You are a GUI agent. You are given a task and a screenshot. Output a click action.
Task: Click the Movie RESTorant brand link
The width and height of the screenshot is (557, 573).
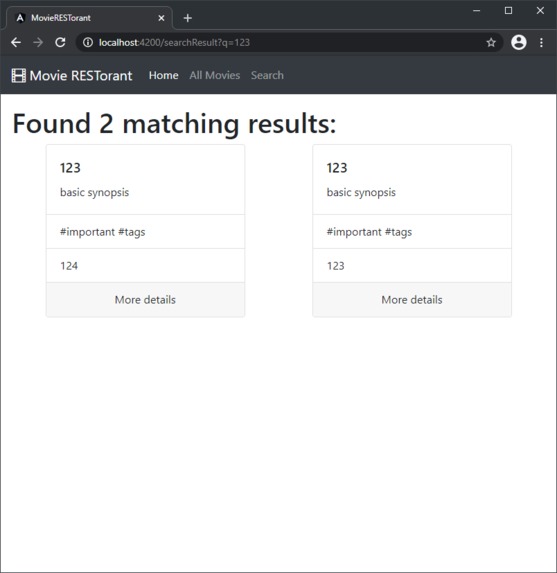pos(72,76)
